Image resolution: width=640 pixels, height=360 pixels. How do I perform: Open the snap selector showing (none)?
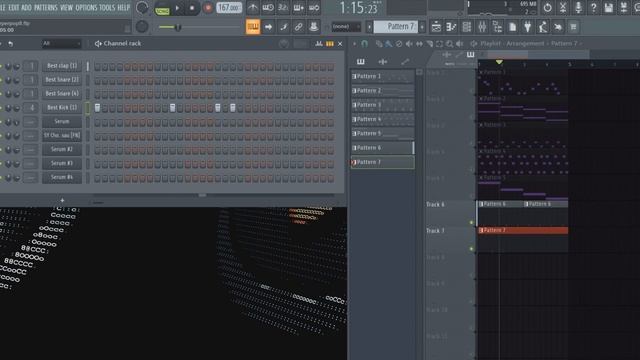(346, 27)
